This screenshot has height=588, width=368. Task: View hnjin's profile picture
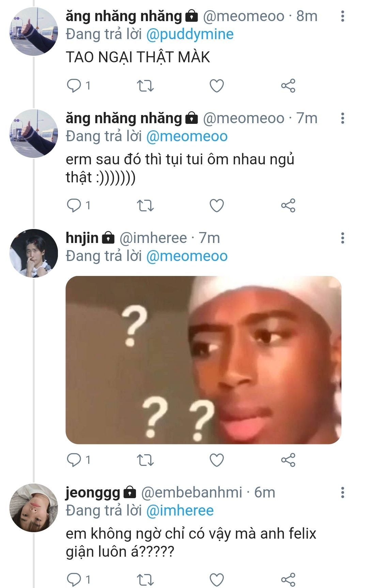pos(33,253)
